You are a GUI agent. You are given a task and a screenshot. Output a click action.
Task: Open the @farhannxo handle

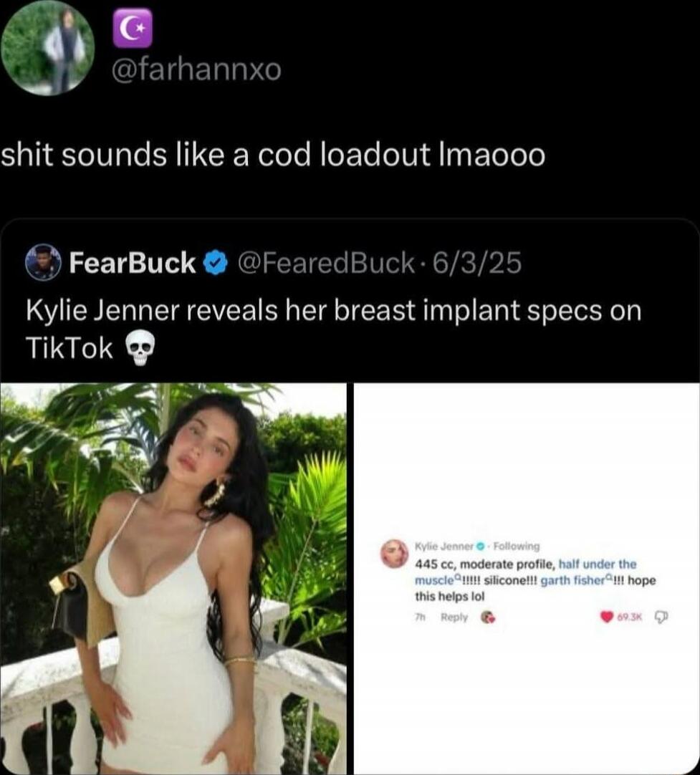pos(197,69)
